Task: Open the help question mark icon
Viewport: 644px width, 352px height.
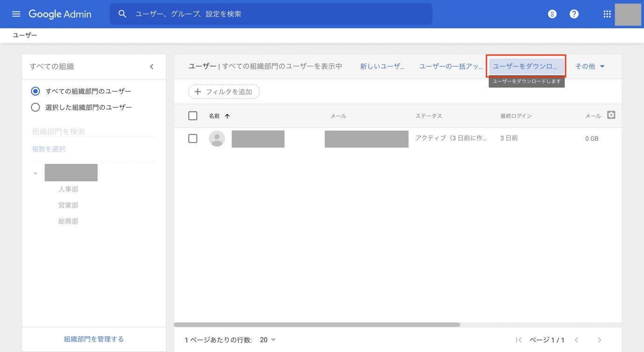Action: [x=574, y=14]
